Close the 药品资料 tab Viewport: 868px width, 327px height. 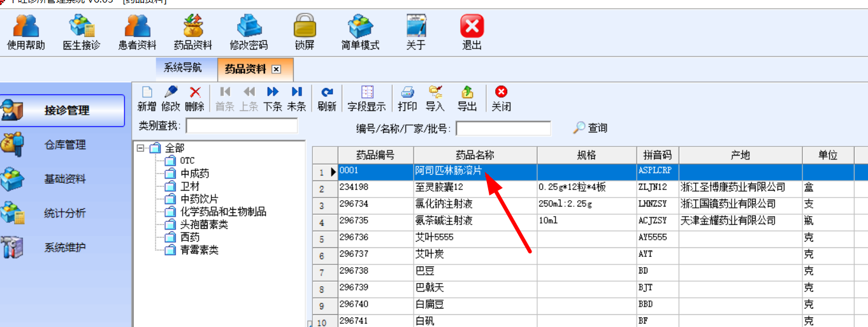276,69
